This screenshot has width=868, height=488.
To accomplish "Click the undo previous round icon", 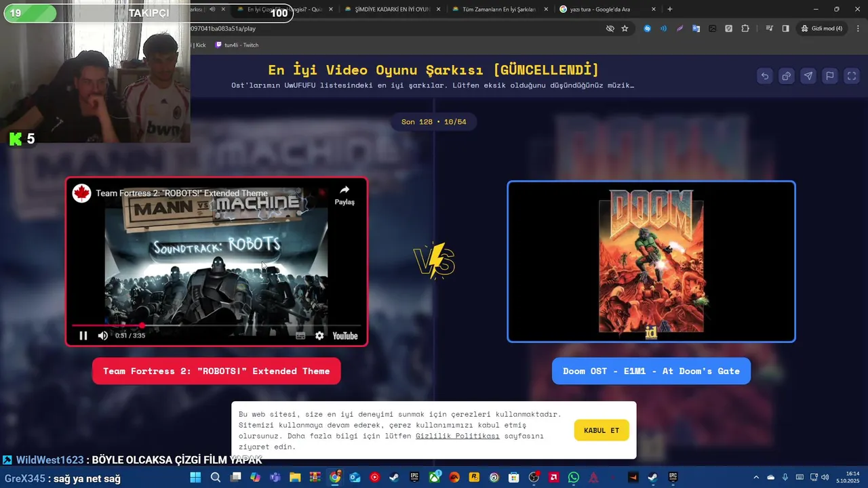I will click(765, 76).
